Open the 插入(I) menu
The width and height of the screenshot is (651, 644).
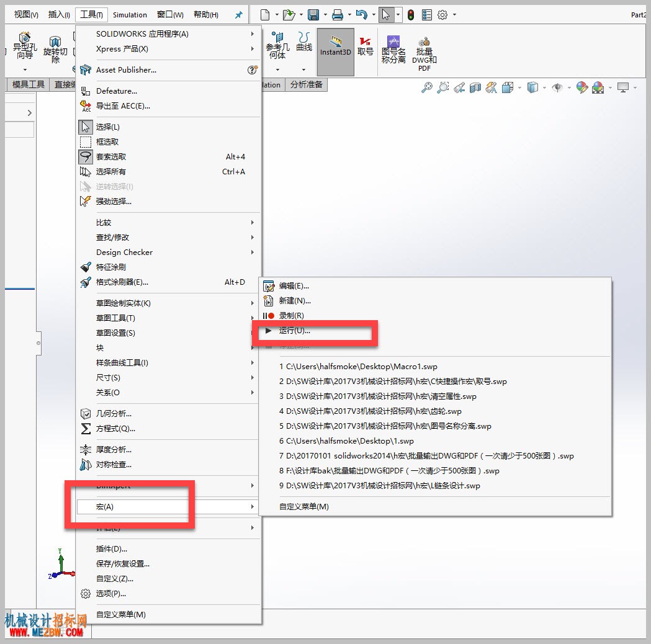[x=59, y=15]
